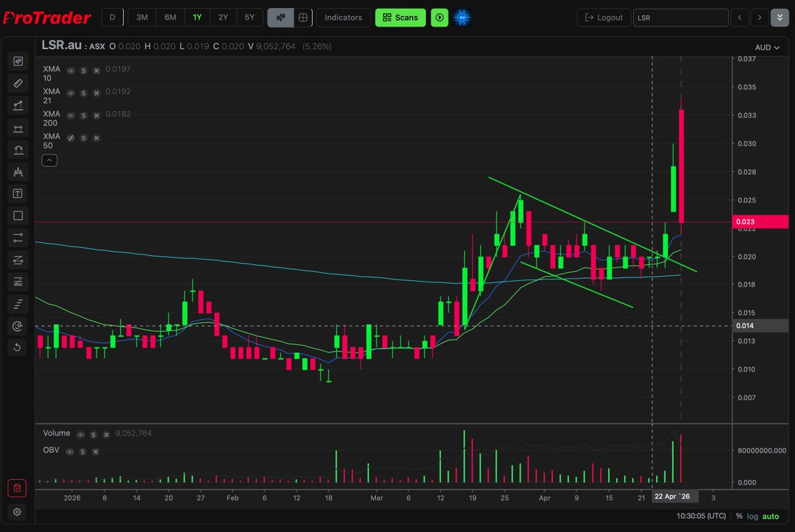This screenshot has height=532, width=795.
Task: Toggle Volume indicator visibility
Action: click(81, 434)
